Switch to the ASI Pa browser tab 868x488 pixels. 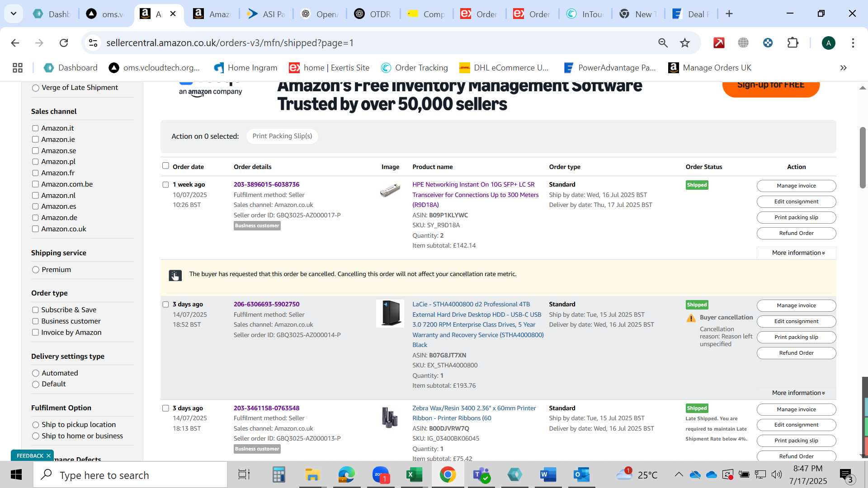[266, 14]
